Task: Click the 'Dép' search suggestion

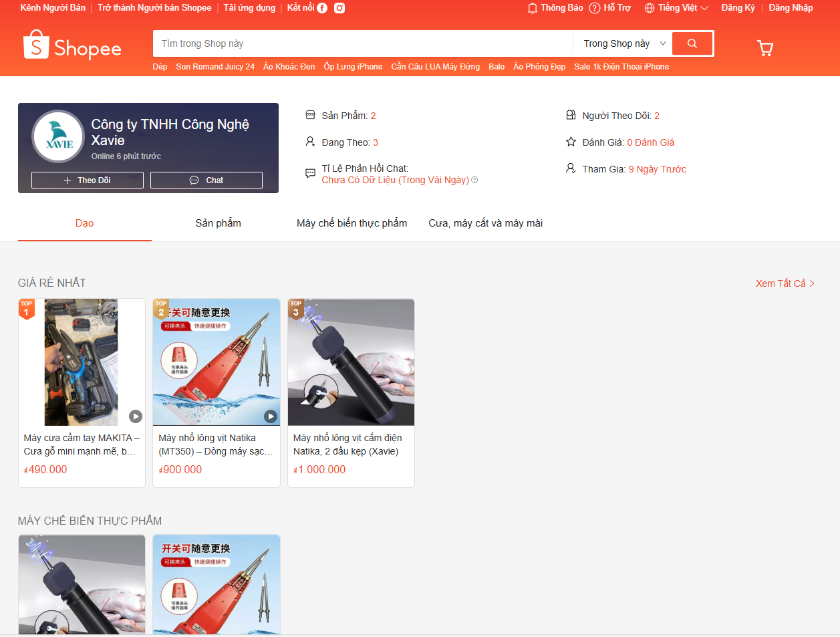Action: click(160, 67)
